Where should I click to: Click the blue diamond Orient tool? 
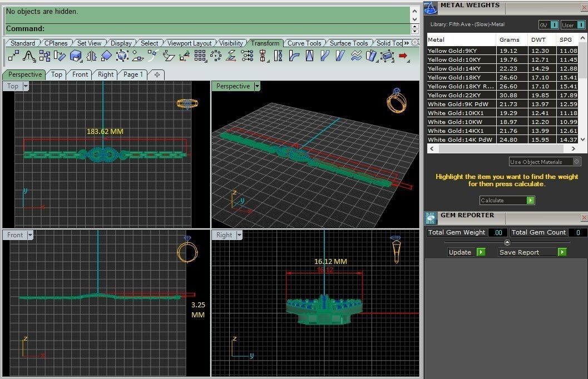click(106, 56)
